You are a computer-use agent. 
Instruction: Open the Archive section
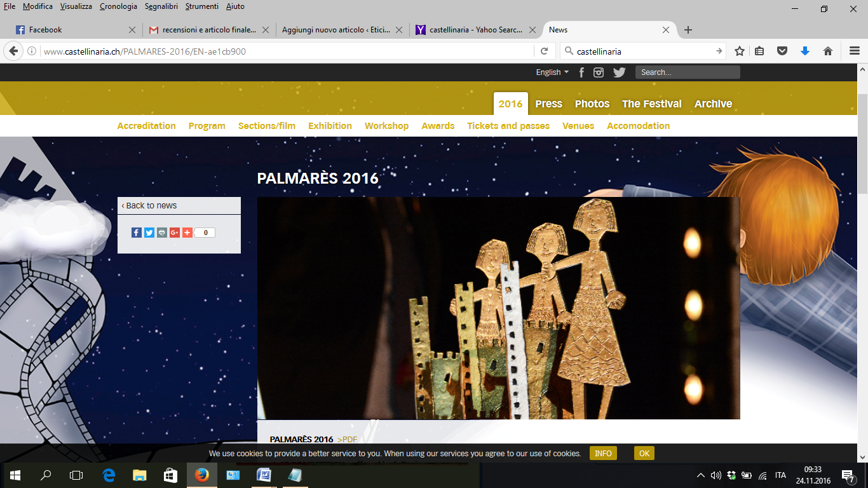[x=713, y=104]
